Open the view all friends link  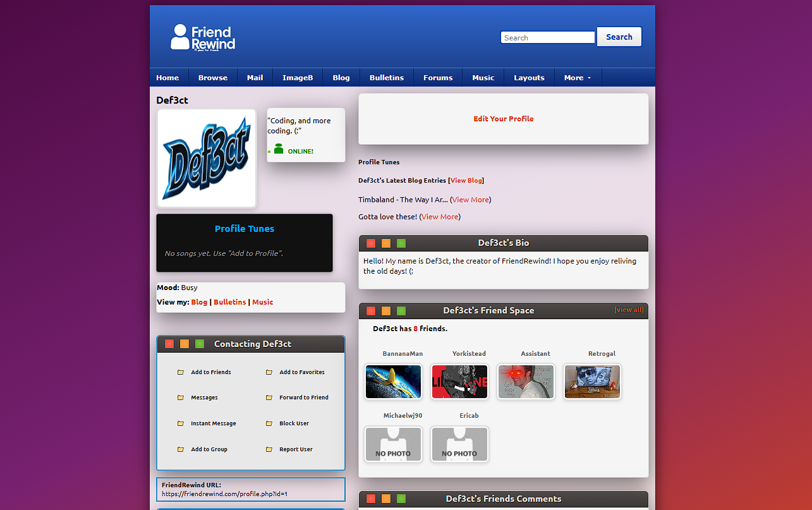pos(629,310)
